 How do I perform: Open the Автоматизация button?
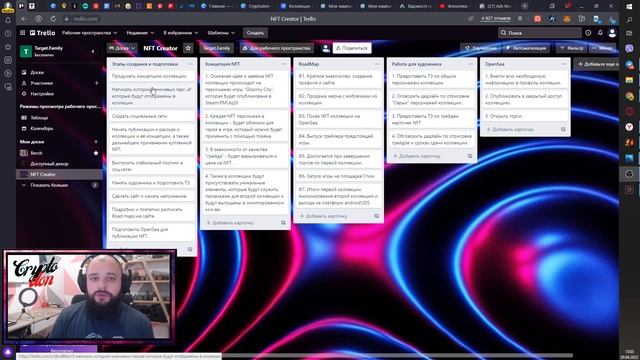pyautogui.click(x=526, y=48)
